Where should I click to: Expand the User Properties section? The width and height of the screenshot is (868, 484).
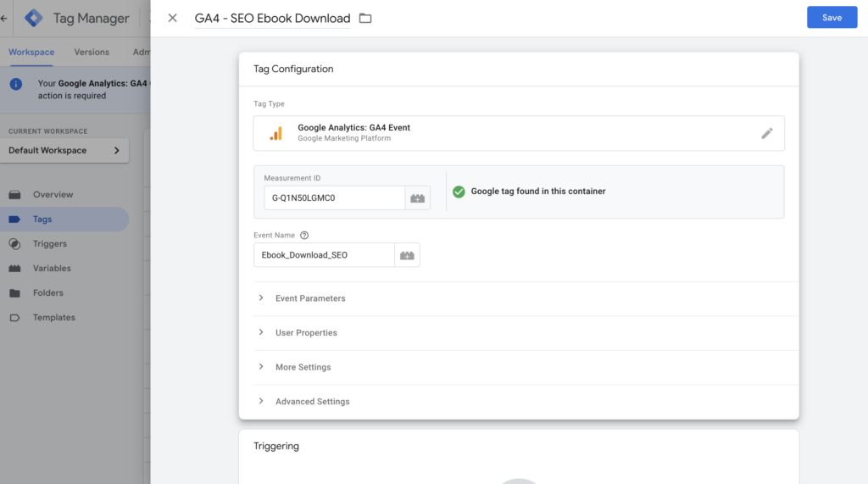(306, 333)
